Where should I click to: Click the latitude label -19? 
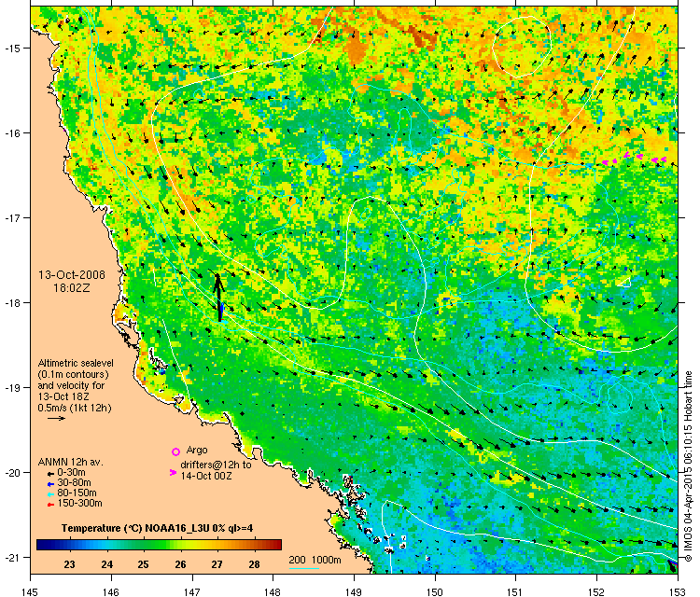click(12, 388)
